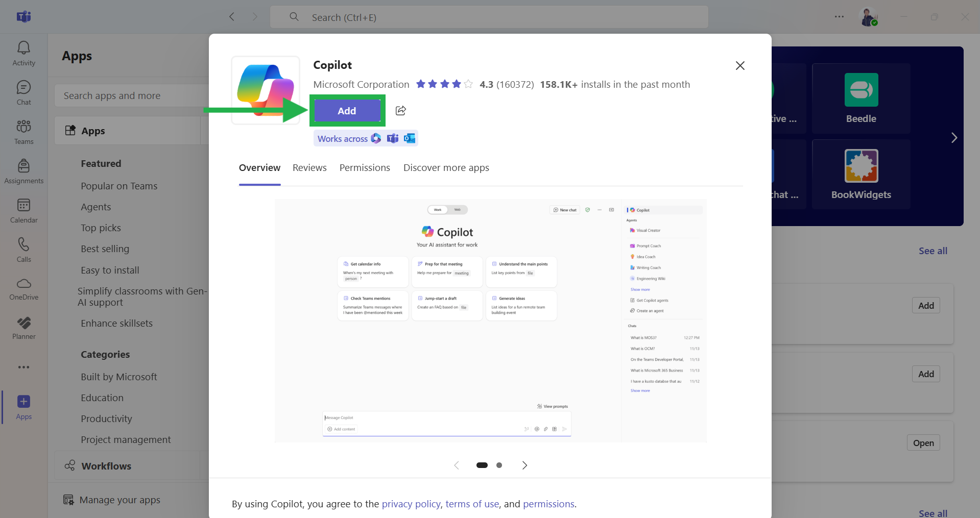980x518 pixels.
Task: Open Manage your apps
Action: [112, 500]
